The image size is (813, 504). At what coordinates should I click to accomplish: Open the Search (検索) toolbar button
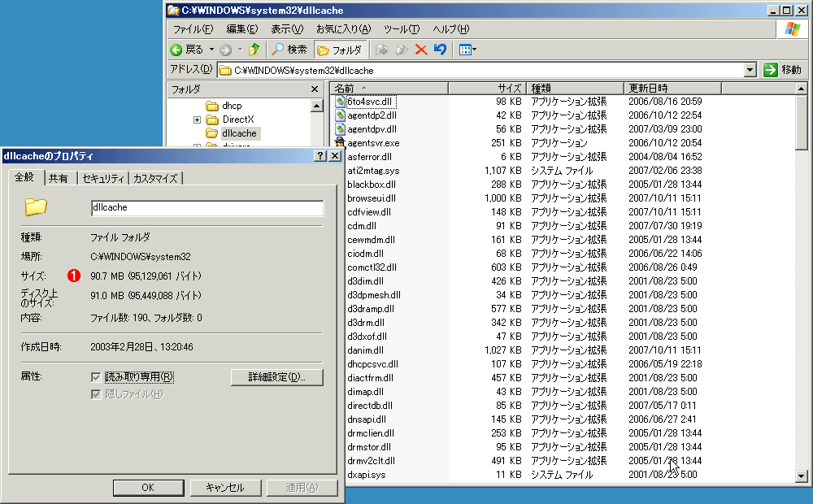(x=290, y=50)
